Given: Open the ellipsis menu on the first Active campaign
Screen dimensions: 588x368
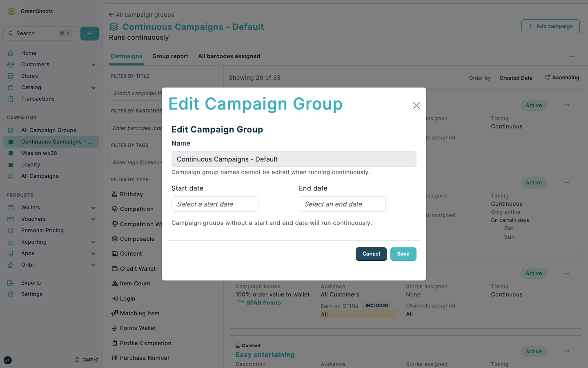Looking at the screenshot, I should click(567, 105).
